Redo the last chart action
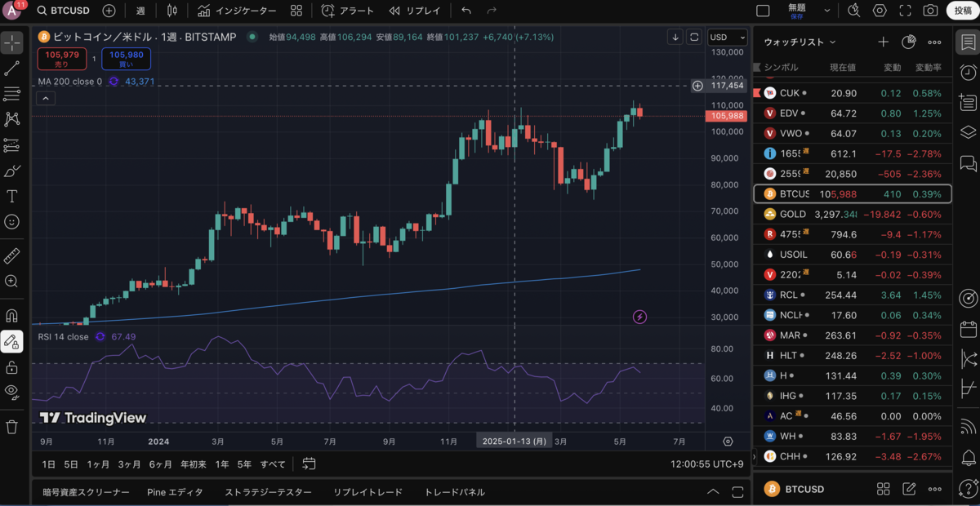 tap(492, 11)
